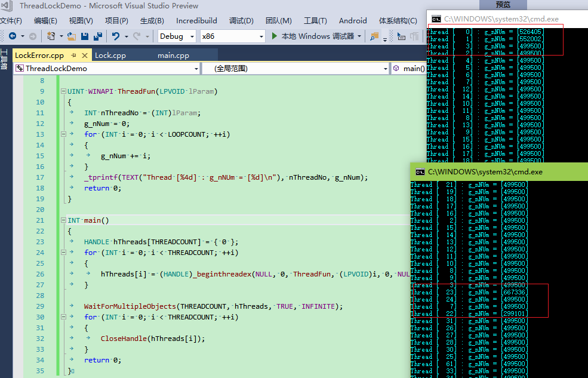This screenshot has height=378, width=588.
Task: Collapse the main function block
Action: pos(63,221)
